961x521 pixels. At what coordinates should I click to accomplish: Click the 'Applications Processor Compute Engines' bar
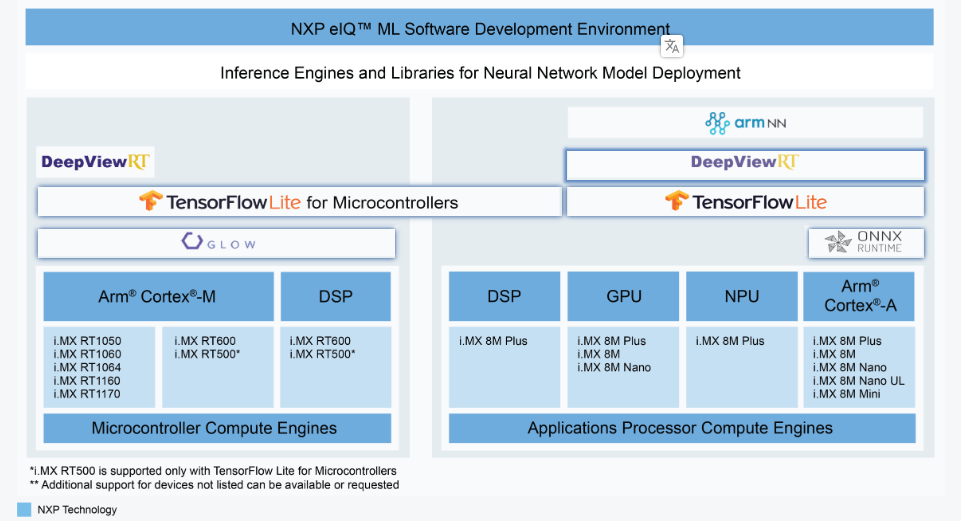(682, 428)
